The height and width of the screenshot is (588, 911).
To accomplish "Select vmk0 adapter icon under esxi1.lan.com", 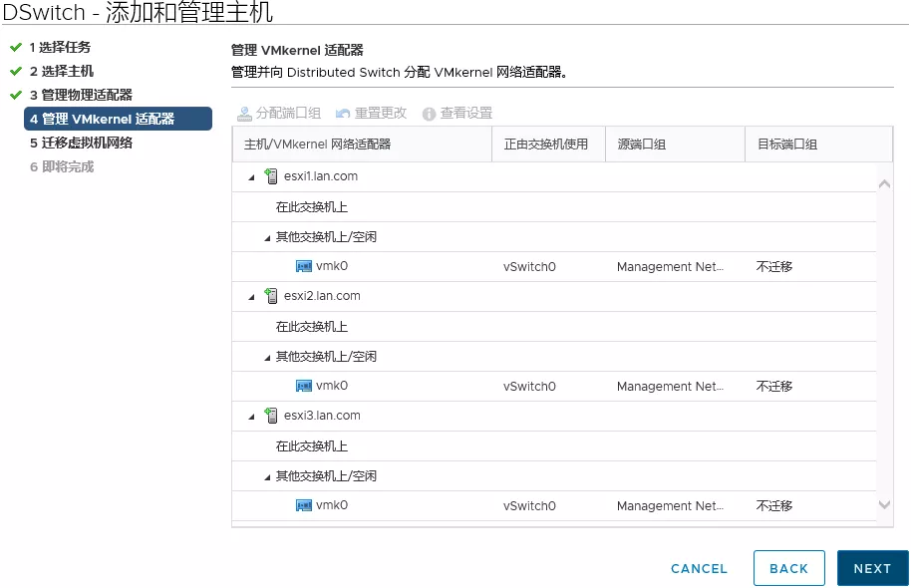I will click(304, 267).
